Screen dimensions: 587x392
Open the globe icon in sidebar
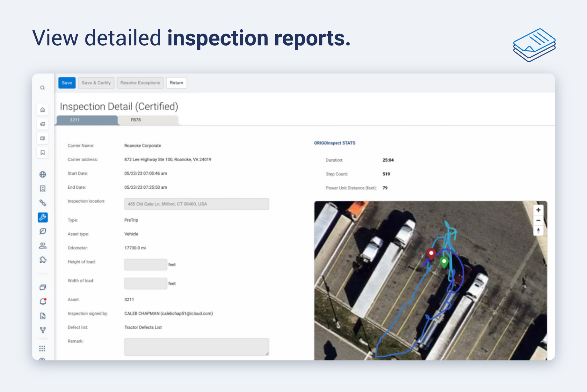click(x=43, y=174)
